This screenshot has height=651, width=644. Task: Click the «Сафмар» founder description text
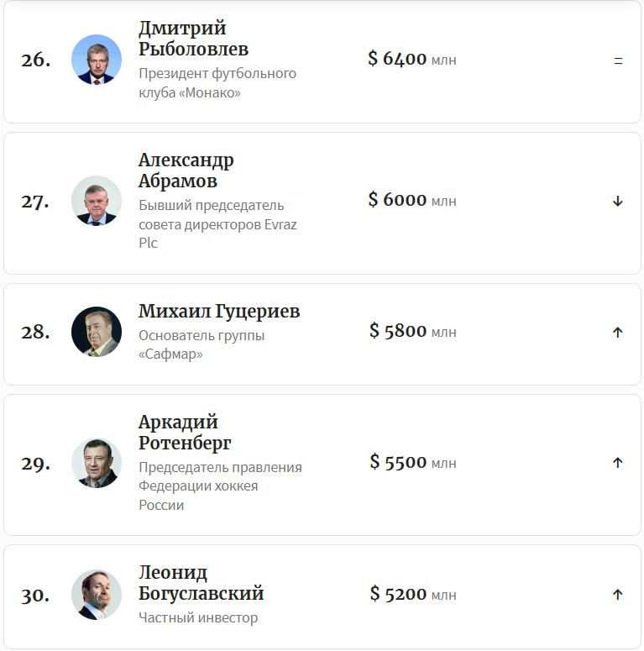tap(202, 344)
